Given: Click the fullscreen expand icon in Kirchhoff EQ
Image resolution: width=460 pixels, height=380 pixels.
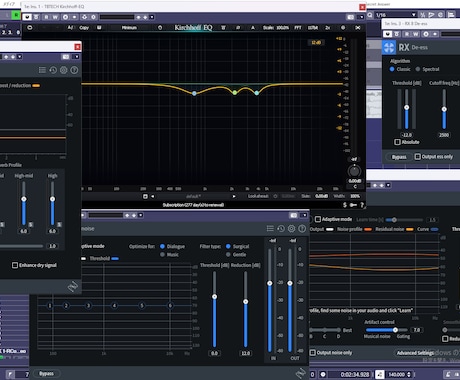Looking at the screenshot, I should 358,28.
